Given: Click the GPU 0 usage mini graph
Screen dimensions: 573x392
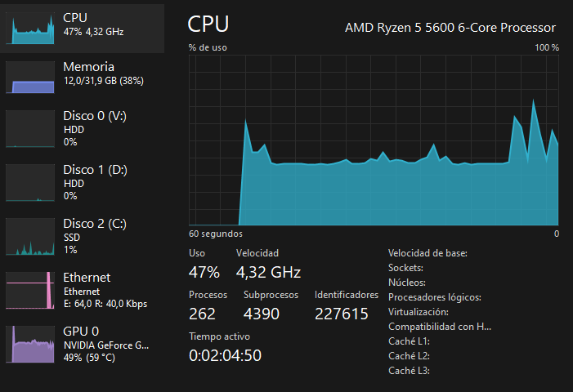Looking at the screenshot, I should 31,344.
